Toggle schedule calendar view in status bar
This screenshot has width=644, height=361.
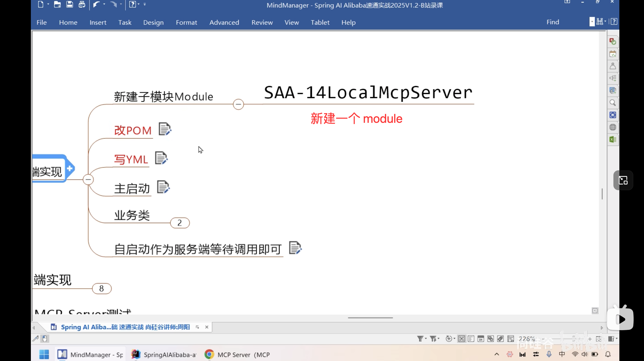click(x=481, y=339)
